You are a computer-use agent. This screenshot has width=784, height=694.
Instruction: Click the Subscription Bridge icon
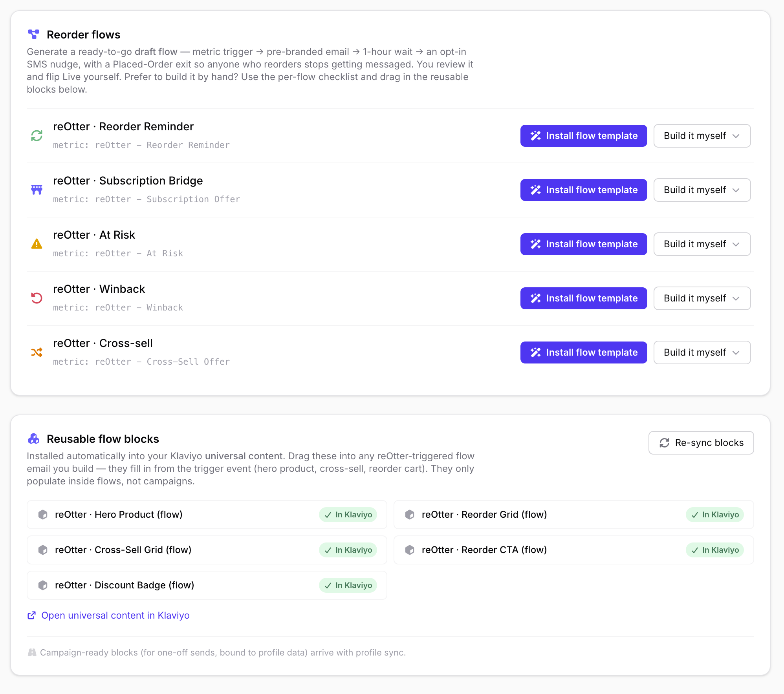coord(37,190)
